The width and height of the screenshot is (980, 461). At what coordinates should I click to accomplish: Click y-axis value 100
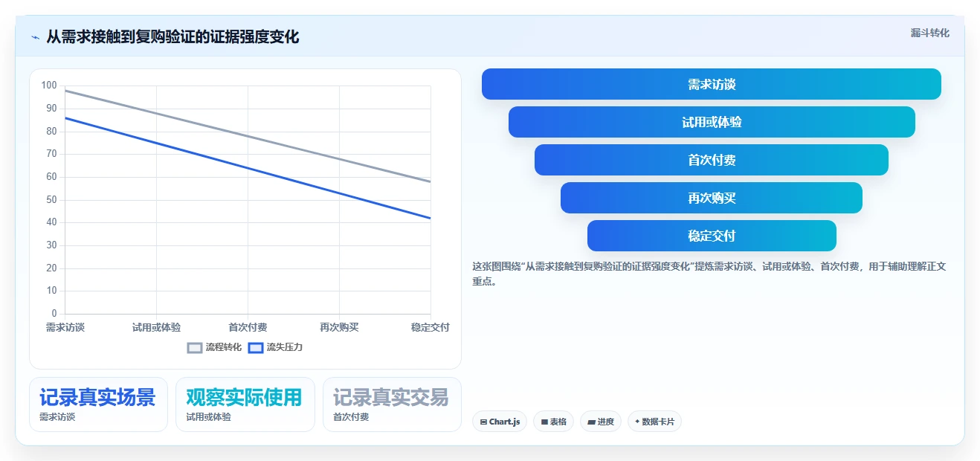coord(49,86)
